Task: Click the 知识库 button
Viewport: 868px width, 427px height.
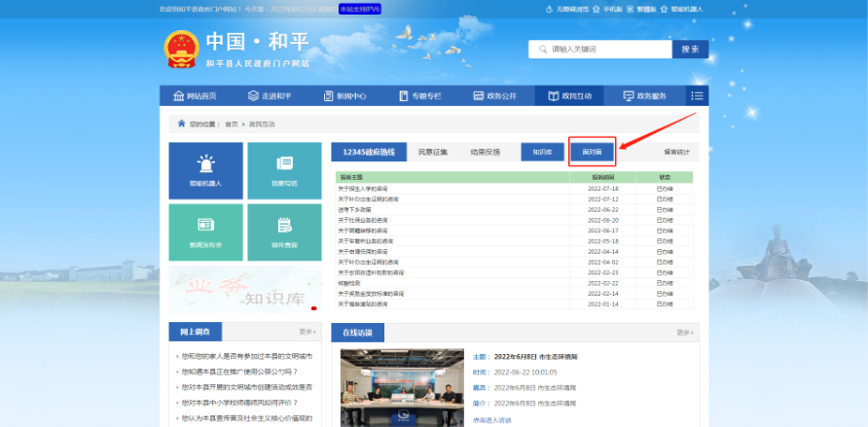Action: coord(543,152)
